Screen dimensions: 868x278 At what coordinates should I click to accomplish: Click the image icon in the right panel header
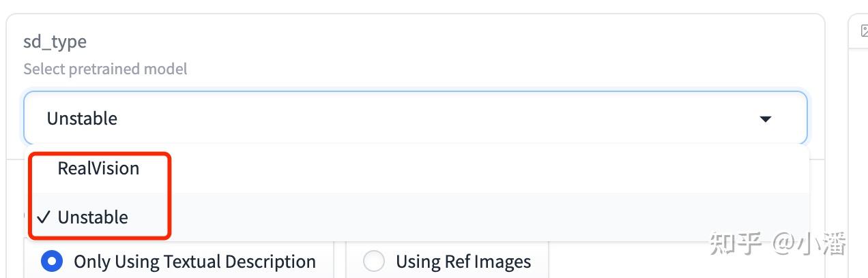tap(864, 31)
